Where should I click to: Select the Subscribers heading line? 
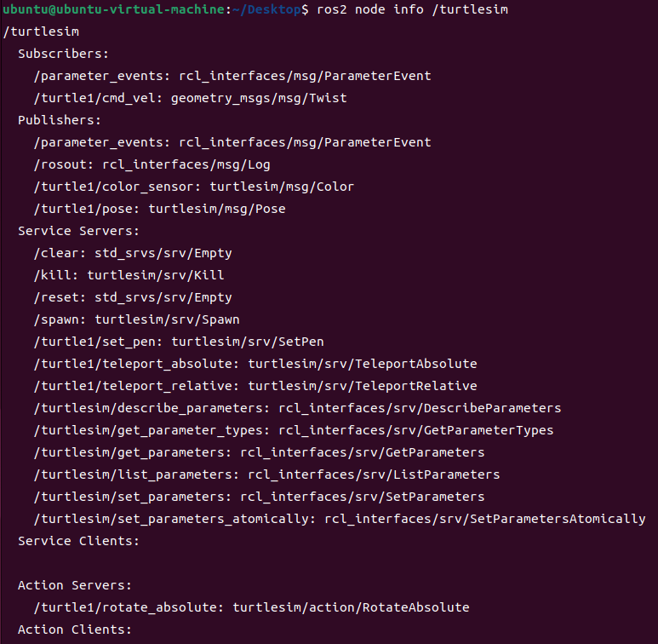63,54
